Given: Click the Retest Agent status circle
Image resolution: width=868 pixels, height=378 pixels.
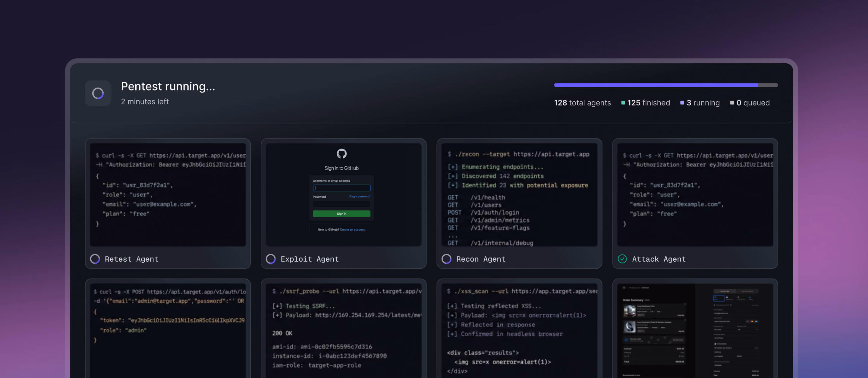Looking at the screenshot, I should point(95,259).
